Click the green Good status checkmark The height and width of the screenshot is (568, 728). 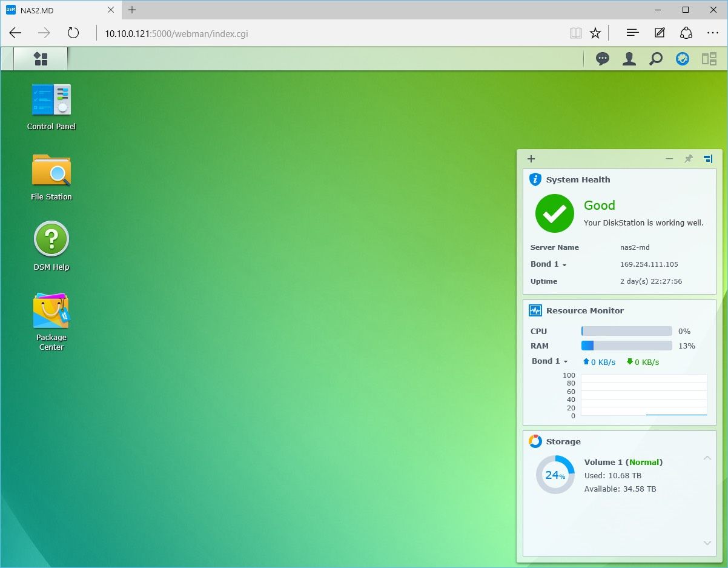pyautogui.click(x=555, y=213)
